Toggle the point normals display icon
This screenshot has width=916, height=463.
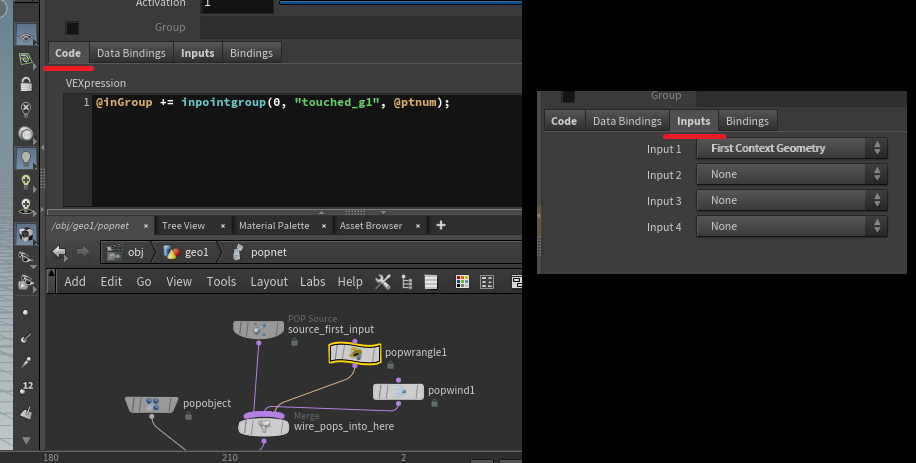point(26,337)
